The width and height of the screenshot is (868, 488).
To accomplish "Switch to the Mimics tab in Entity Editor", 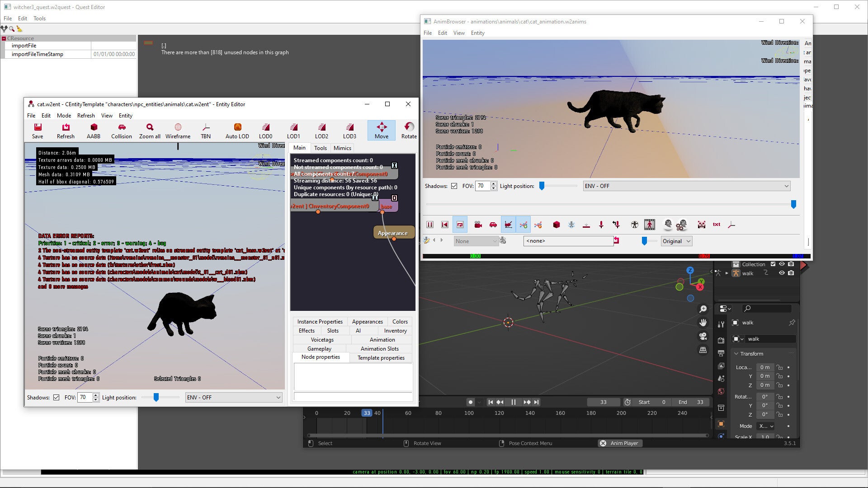I will tap(342, 148).
